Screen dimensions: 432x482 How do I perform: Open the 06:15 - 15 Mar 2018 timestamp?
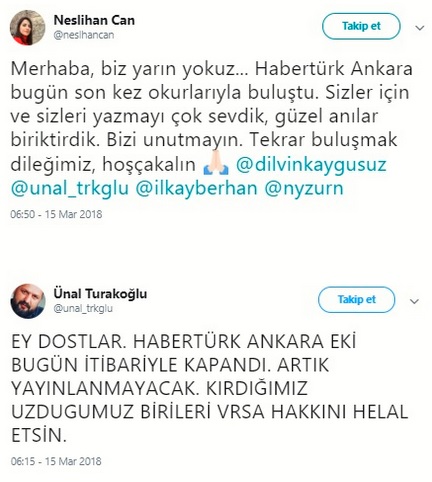[56, 461]
